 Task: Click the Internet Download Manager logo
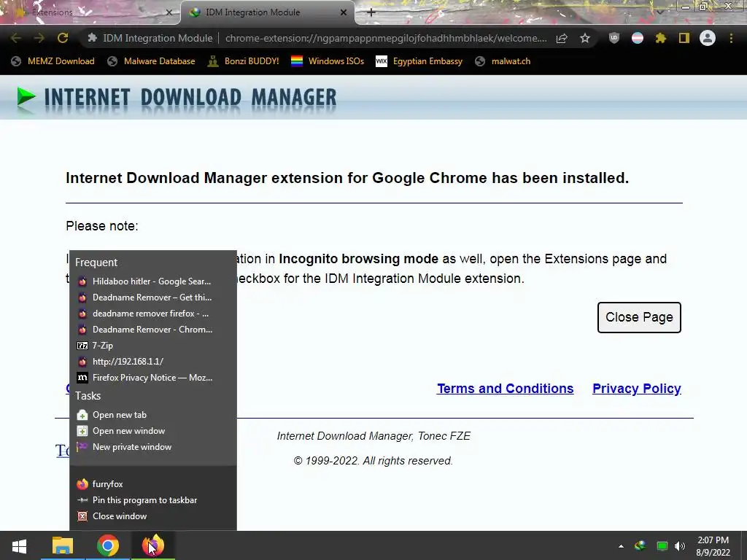coord(177,98)
